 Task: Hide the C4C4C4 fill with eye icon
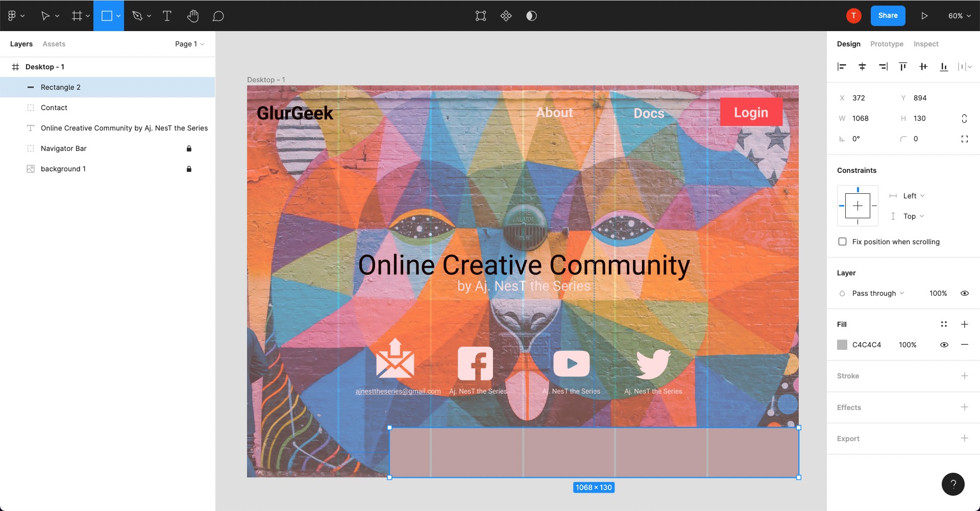[944, 345]
